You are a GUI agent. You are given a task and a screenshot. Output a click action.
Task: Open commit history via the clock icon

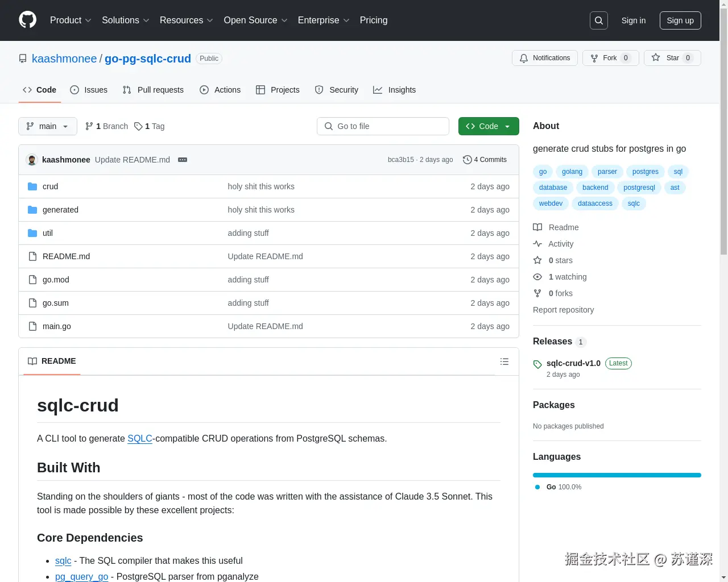coord(467,160)
